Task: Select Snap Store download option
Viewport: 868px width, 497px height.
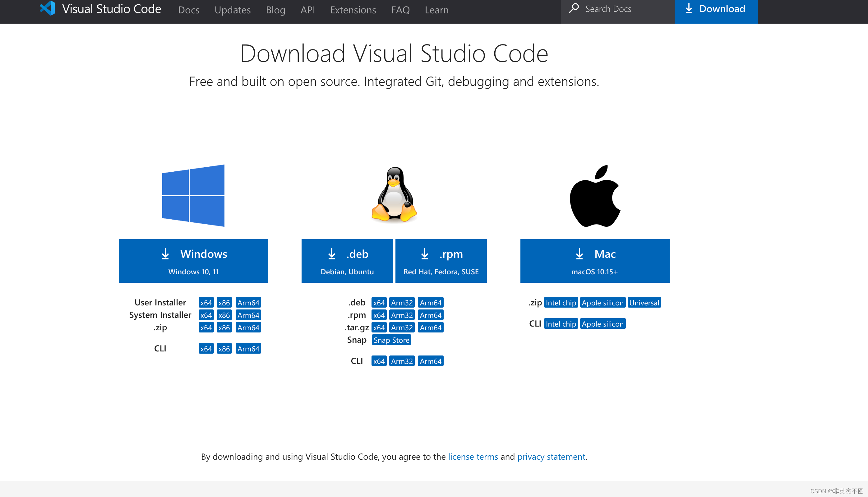Action: tap(390, 340)
